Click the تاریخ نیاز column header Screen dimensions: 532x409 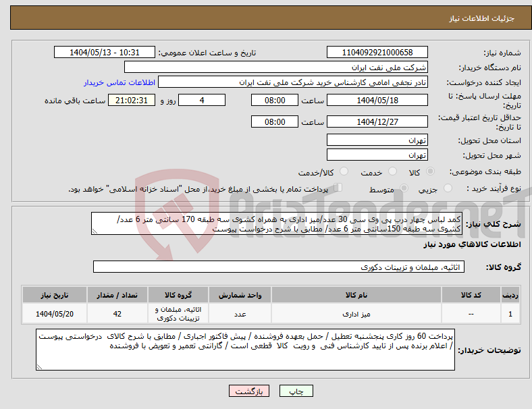point(55,295)
